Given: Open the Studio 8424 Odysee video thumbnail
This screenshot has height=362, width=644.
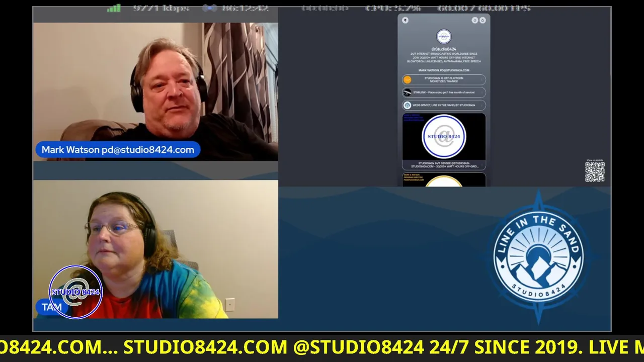Looking at the screenshot, I should [444, 136].
